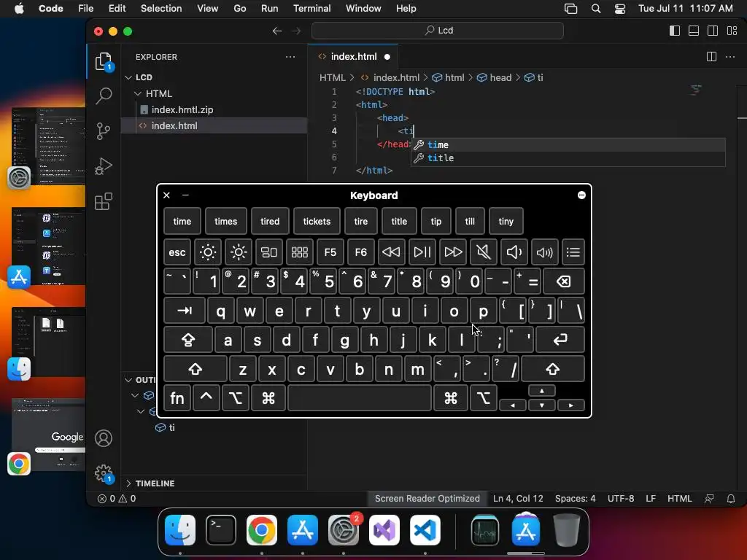Show errors and warnings count
This screenshot has height=560, width=747.
click(117, 499)
